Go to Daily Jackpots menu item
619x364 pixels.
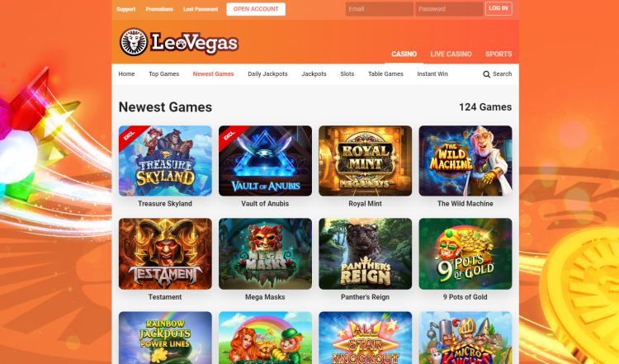point(267,73)
